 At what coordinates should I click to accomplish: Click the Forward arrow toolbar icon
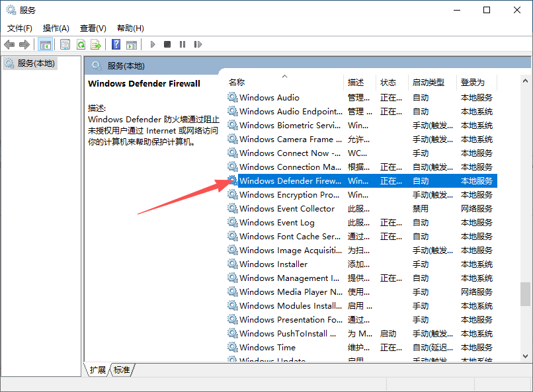point(24,44)
